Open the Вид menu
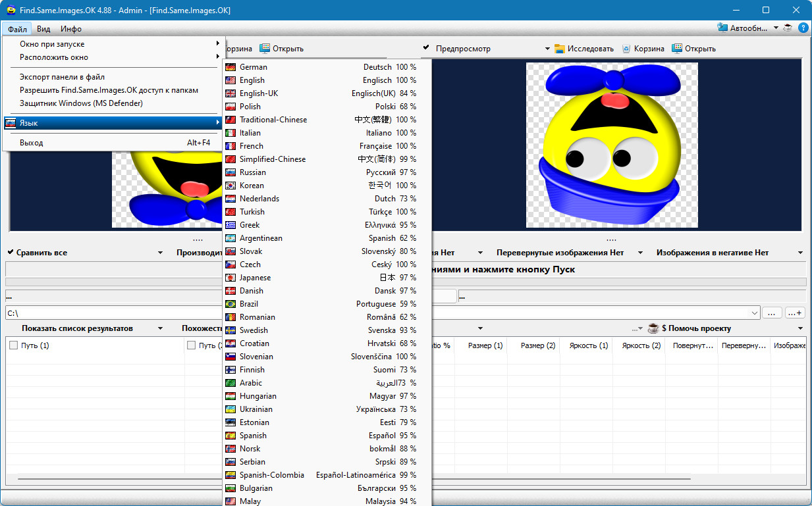Viewport: 812px width, 506px height. [x=43, y=29]
